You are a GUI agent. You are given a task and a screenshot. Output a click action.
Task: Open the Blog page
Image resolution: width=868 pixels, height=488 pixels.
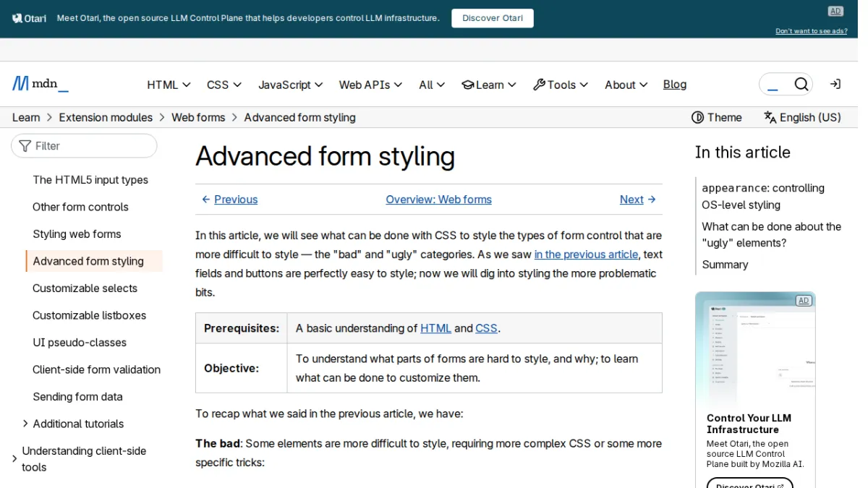(x=675, y=85)
